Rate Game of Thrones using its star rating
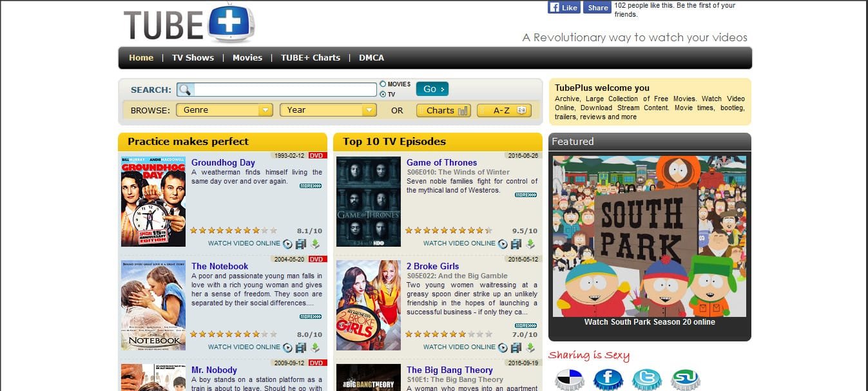Screen dimensions: 868x391 (448, 230)
